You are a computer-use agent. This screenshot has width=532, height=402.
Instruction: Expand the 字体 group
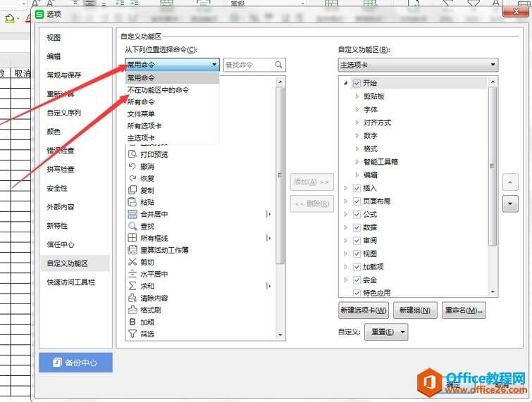click(357, 110)
